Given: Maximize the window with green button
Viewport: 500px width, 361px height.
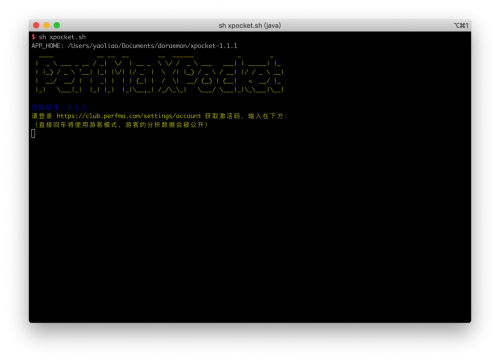Looking at the screenshot, I should tap(57, 25).
